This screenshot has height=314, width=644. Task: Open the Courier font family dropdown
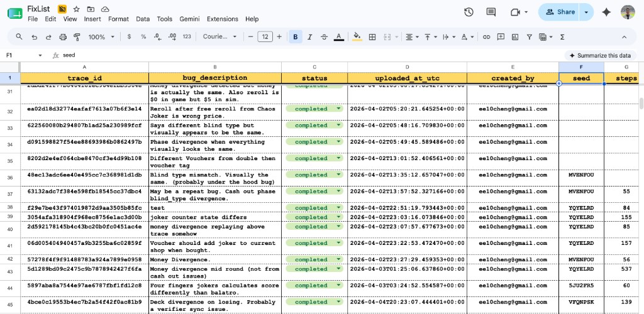click(219, 37)
